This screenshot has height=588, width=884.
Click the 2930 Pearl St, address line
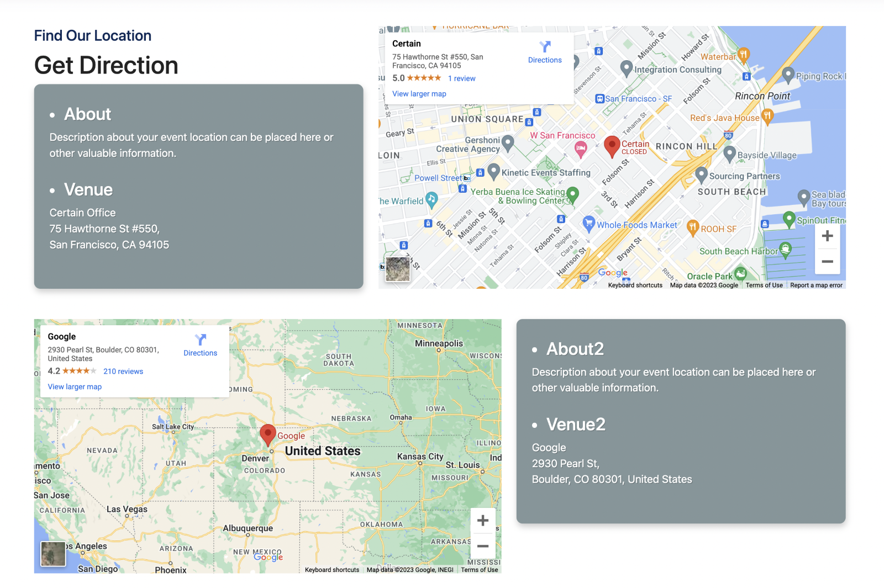tap(566, 464)
